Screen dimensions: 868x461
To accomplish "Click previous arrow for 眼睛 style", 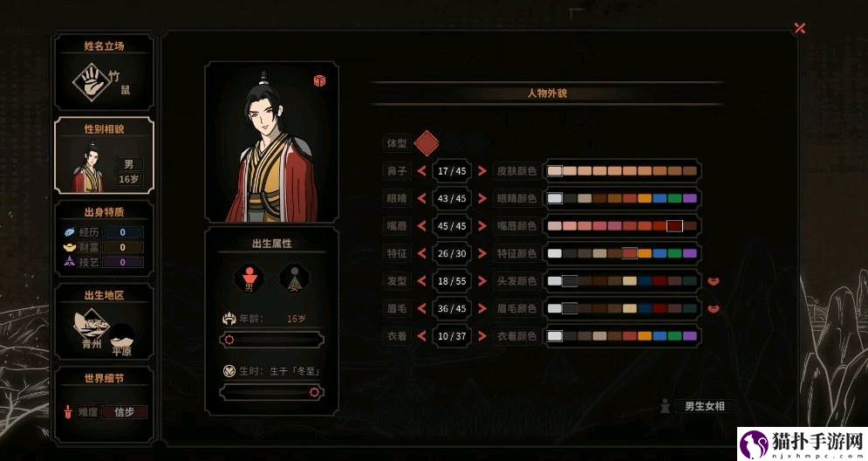I will (x=422, y=198).
